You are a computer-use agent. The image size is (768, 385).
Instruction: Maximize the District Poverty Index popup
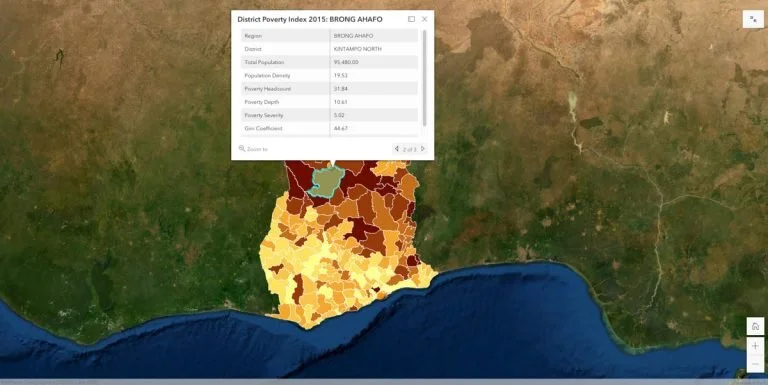(x=411, y=19)
